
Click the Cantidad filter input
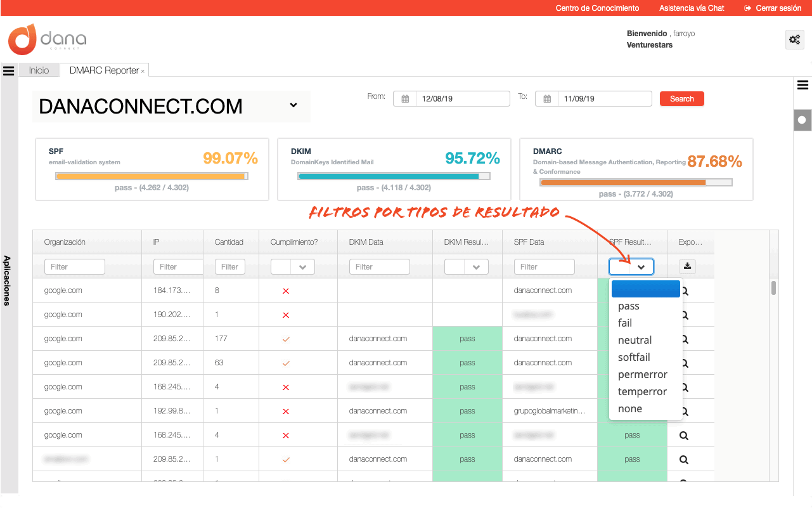230,267
